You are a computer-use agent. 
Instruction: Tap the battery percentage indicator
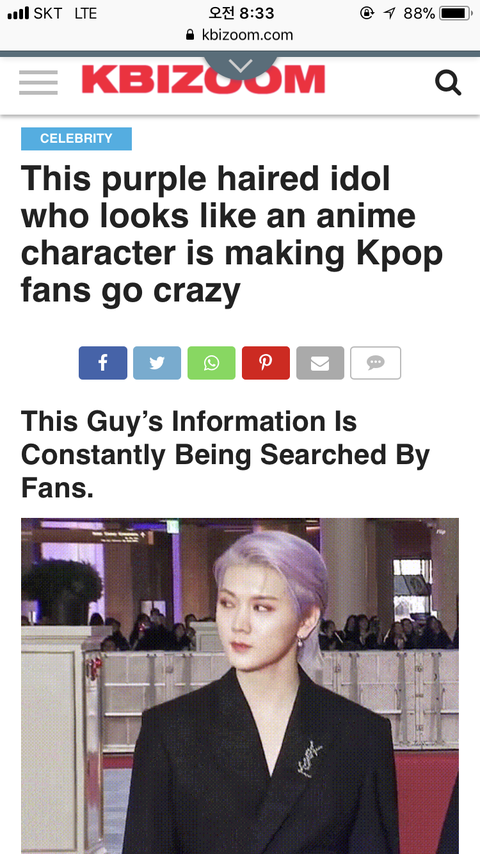(420, 13)
